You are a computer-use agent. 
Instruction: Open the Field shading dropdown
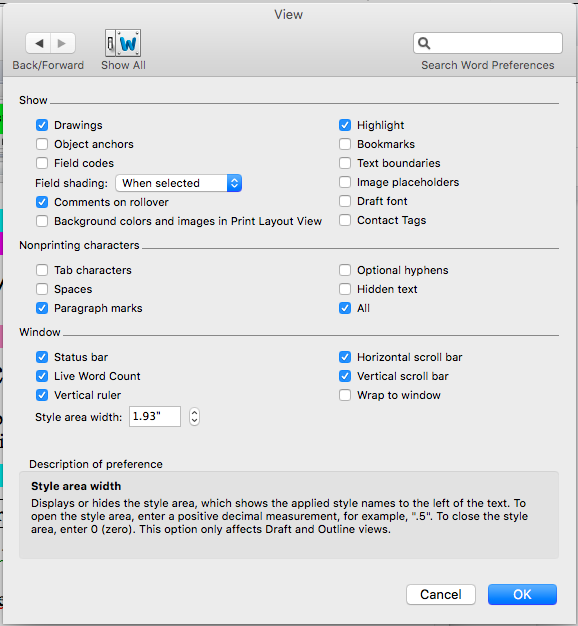[178, 183]
